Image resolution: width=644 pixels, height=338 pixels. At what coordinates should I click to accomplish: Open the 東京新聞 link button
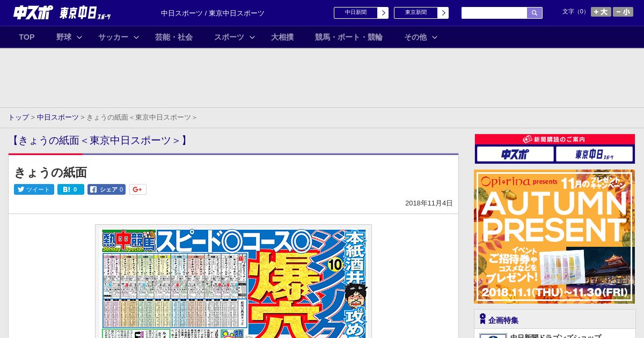[x=416, y=13]
